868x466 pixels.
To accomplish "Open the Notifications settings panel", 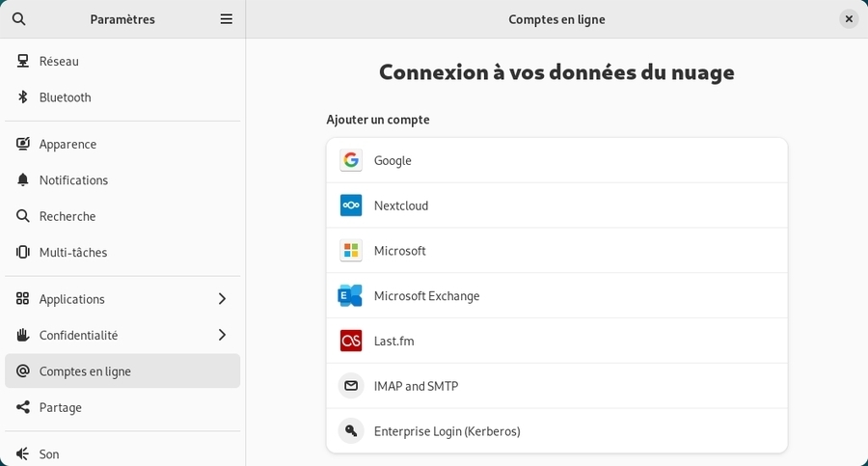I will click(122, 180).
